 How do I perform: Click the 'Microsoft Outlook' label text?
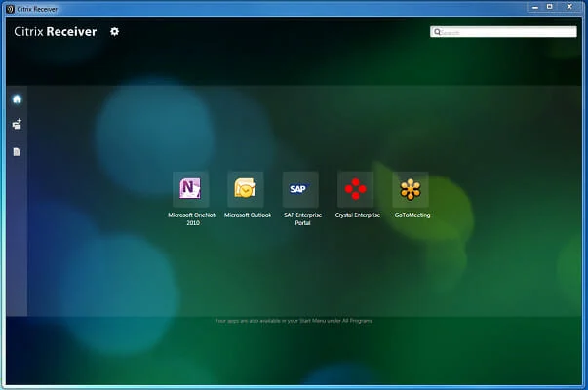[x=248, y=215]
